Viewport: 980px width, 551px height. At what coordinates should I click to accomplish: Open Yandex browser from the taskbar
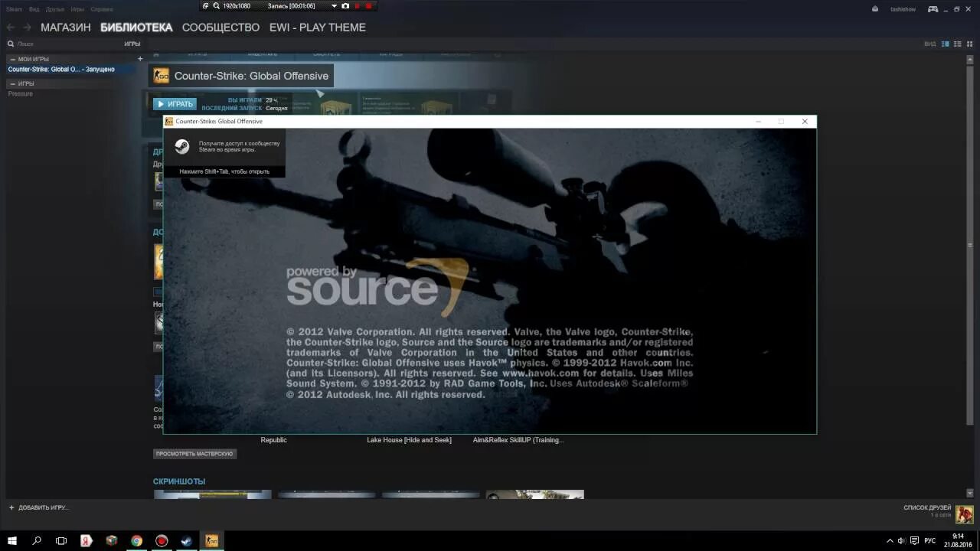pyautogui.click(x=87, y=540)
